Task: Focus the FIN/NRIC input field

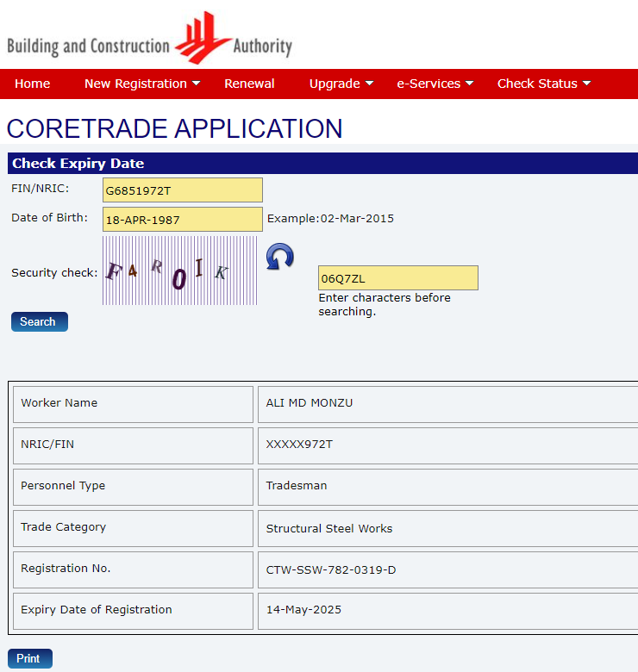Action: click(182, 190)
